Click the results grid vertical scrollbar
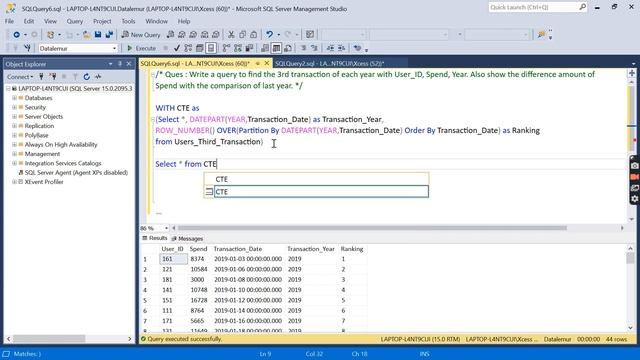This screenshot has height=360, width=640. (631, 258)
